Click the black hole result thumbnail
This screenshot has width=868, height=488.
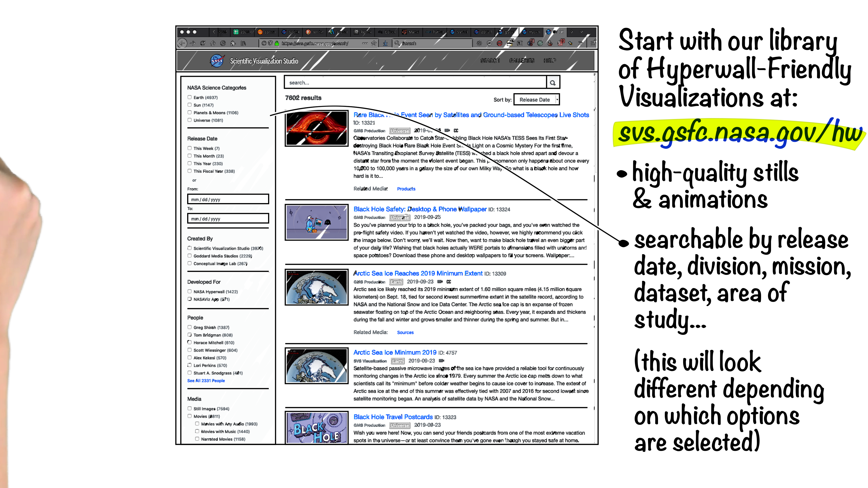[x=316, y=128]
